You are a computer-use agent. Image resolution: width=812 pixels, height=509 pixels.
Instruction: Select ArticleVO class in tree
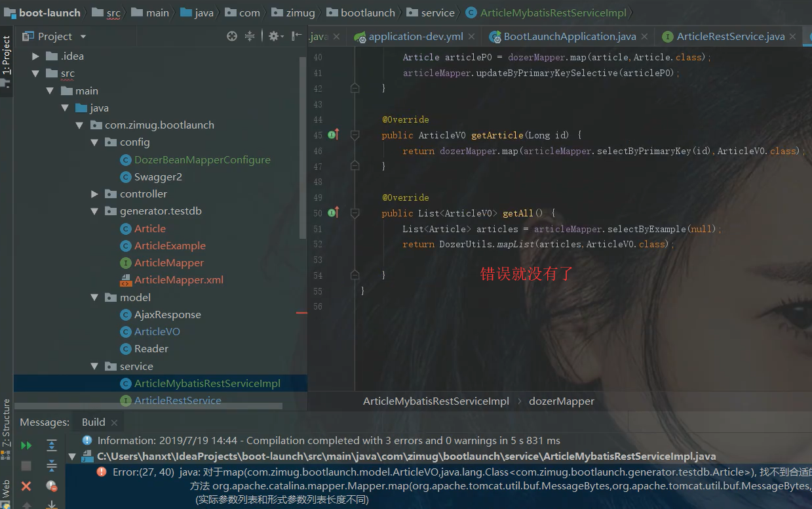pos(157,331)
